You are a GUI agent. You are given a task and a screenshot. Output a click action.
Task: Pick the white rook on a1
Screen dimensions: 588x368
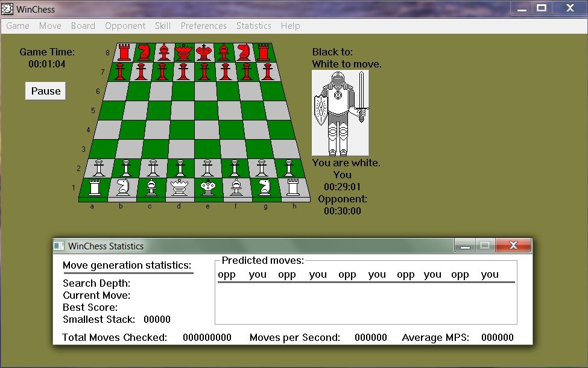tap(95, 187)
